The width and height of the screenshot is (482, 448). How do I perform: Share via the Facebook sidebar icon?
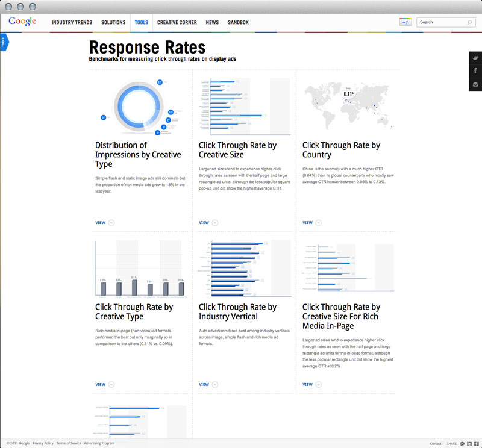475,70
